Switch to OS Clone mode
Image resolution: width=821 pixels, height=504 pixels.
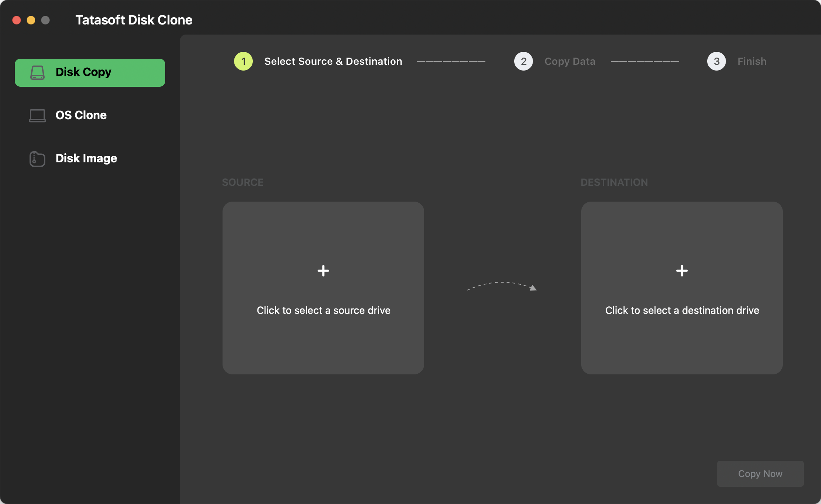click(81, 115)
